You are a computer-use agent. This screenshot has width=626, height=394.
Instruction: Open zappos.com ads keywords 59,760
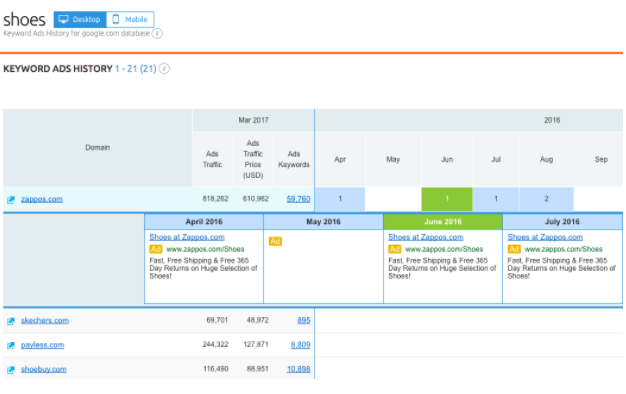298,199
